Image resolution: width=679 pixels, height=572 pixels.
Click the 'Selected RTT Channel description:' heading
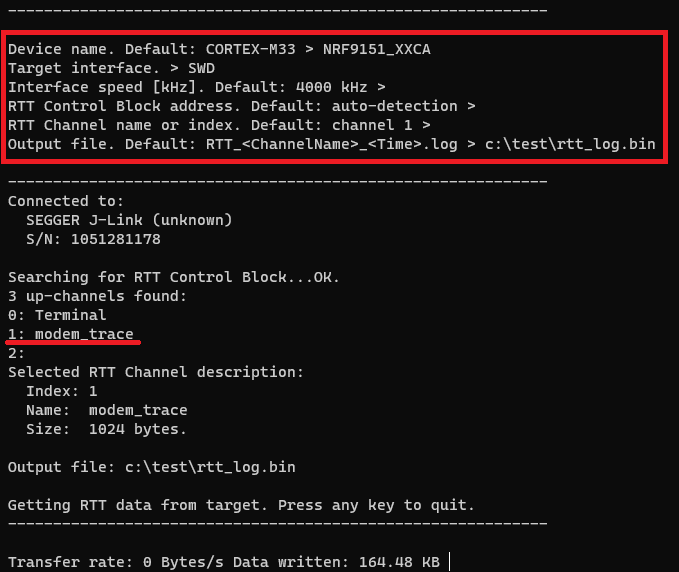[x=155, y=372]
